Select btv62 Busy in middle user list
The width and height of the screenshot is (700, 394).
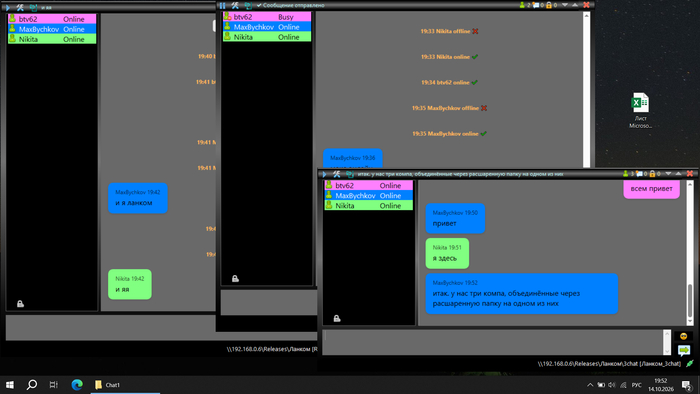click(x=267, y=17)
